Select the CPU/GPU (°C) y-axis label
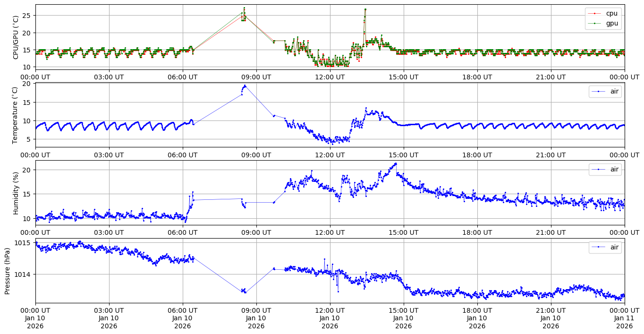Image resolution: width=644 pixels, height=334 pixels. coord(16,37)
